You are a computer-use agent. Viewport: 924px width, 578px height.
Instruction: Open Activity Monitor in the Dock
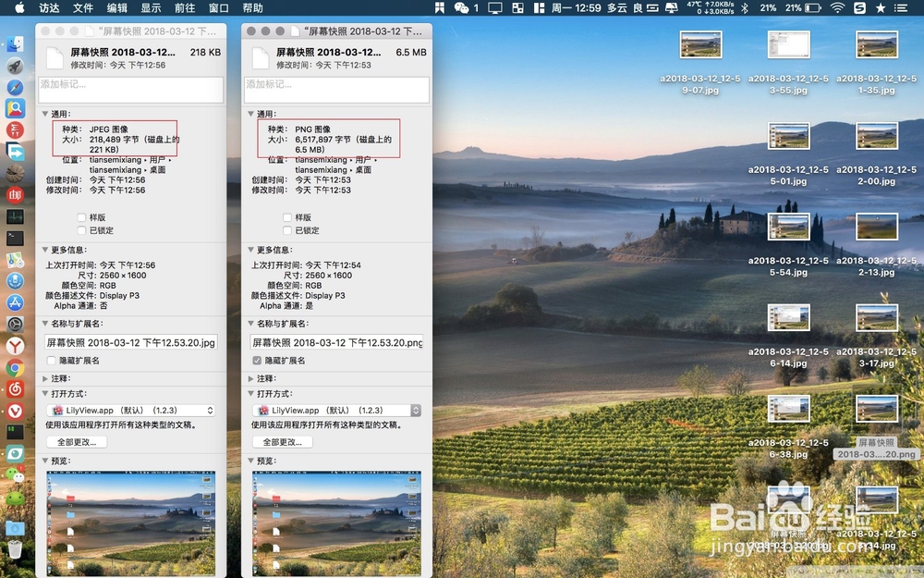(15, 216)
